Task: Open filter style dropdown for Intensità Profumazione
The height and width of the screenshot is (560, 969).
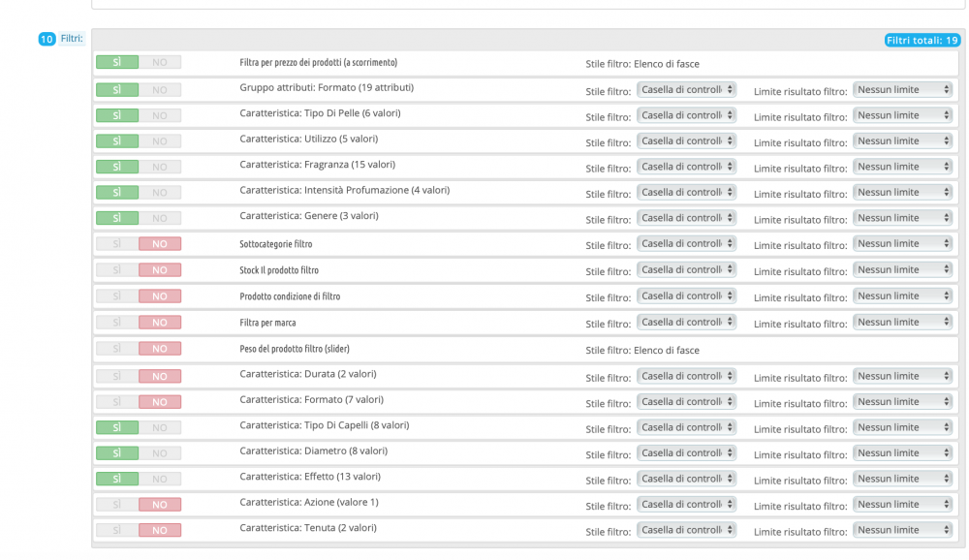Action: point(686,192)
